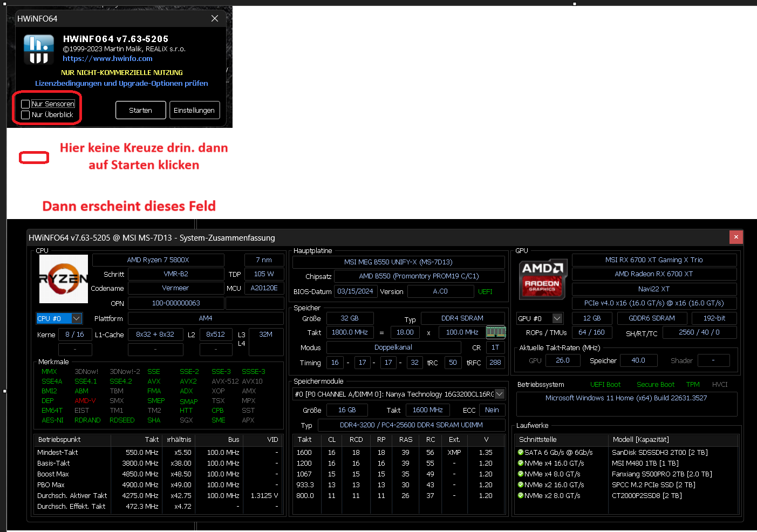Click the AMD Radeon Graphics logo image

tap(543, 279)
